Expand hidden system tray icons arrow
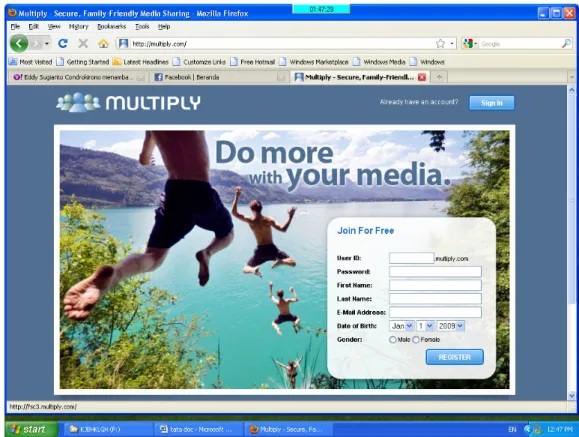 (528, 429)
